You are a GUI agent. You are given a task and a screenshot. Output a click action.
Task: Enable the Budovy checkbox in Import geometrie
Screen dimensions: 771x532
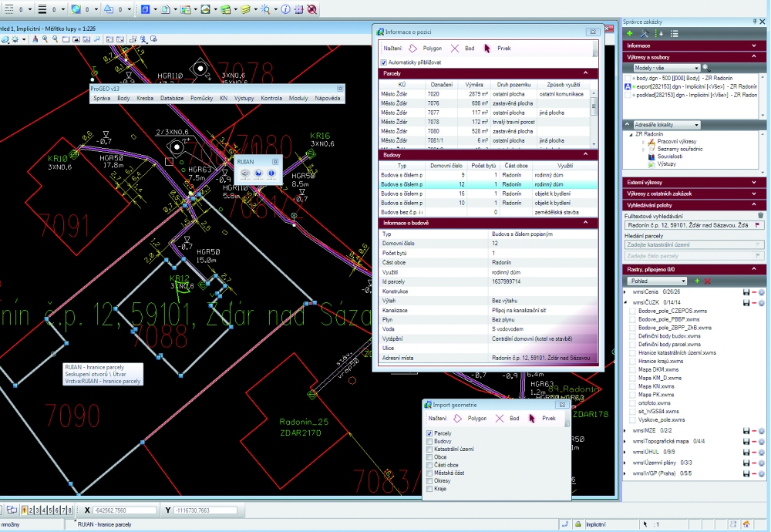coord(429,441)
